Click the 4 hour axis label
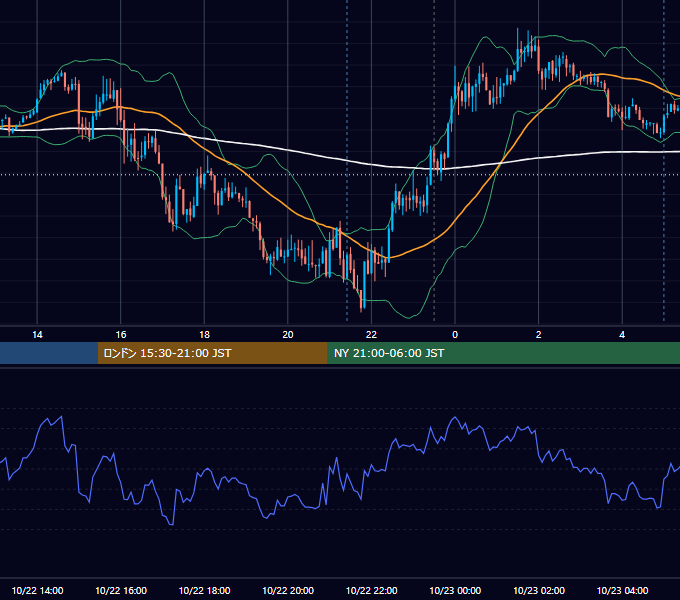Screen dimensions: 680x600 click(622, 335)
